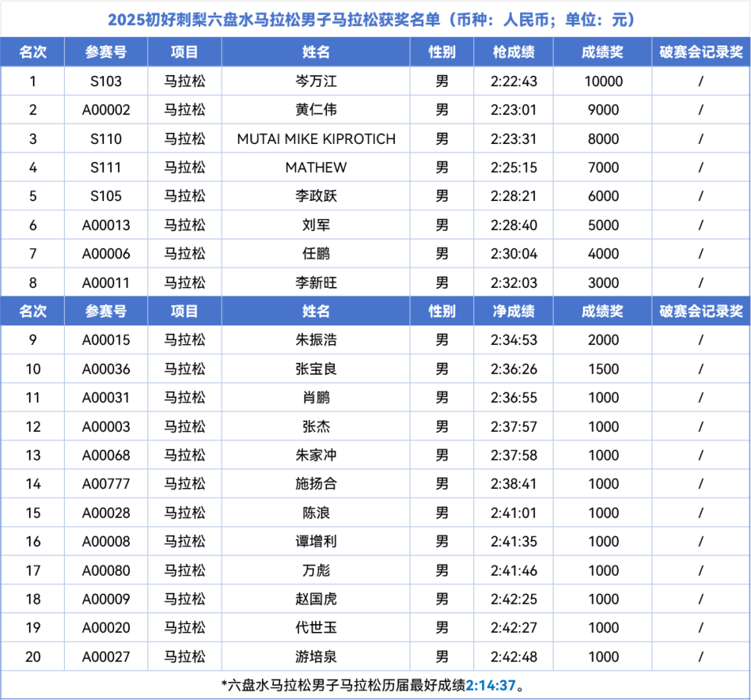Click the 净成绩 column header
Viewport: 751px width, 700px height.
(513, 311)
